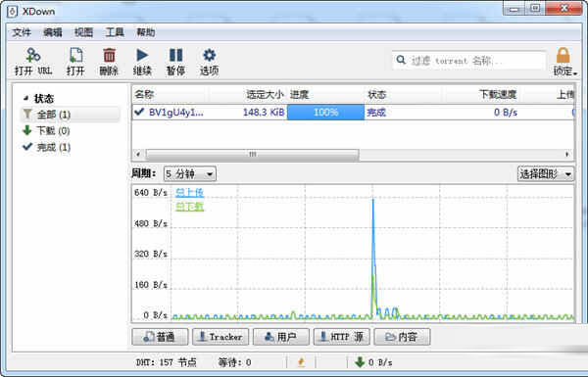588x377 pixels.
Task: Click checkmark icon of BV1gU4y1 torrent
Action: 139,112
